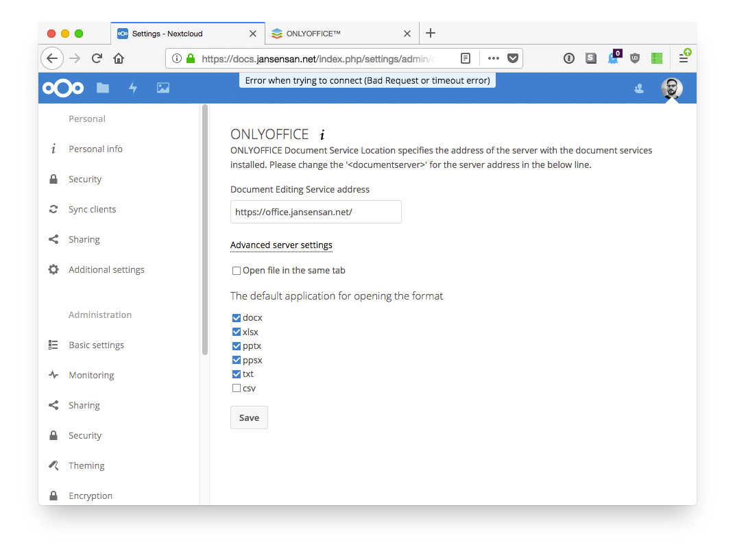This screenshot has height=560, width=735.
Task: Open the 1Password-style circular extension icon
Action: pyautogui.click(x=569, y=58)
